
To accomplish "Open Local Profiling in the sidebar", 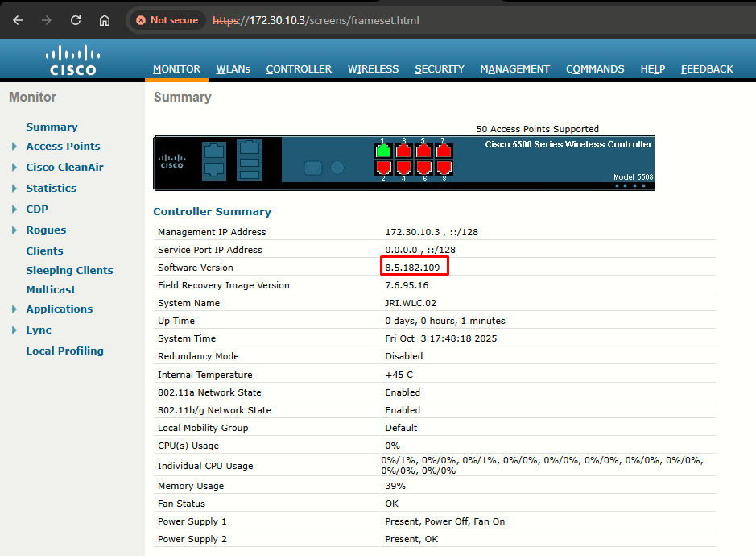I will [64, 351].
